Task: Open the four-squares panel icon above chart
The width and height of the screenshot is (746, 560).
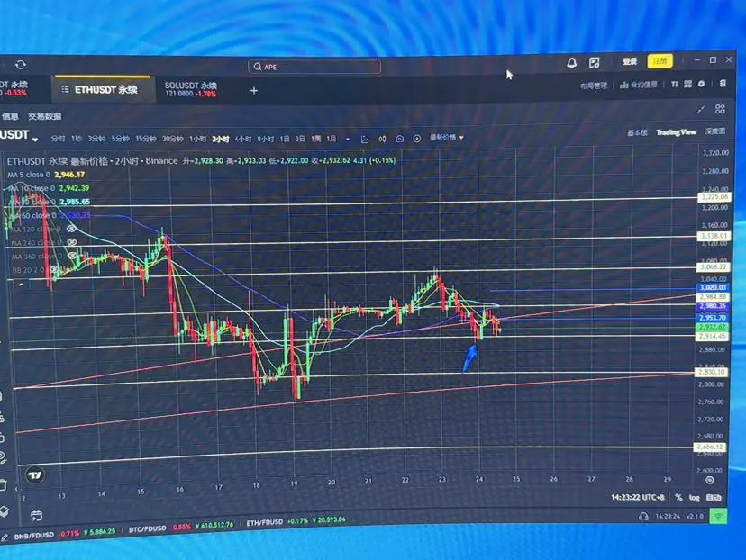Action: pos(720,109)
